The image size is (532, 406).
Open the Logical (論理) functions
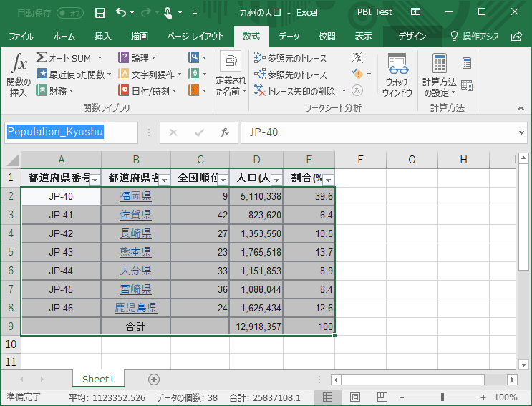coord(137,58)
